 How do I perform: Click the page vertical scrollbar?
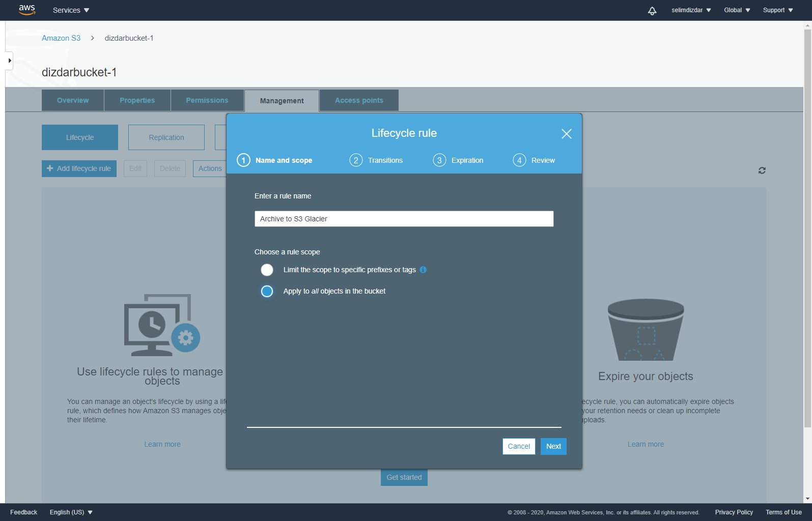click(808, 229)
